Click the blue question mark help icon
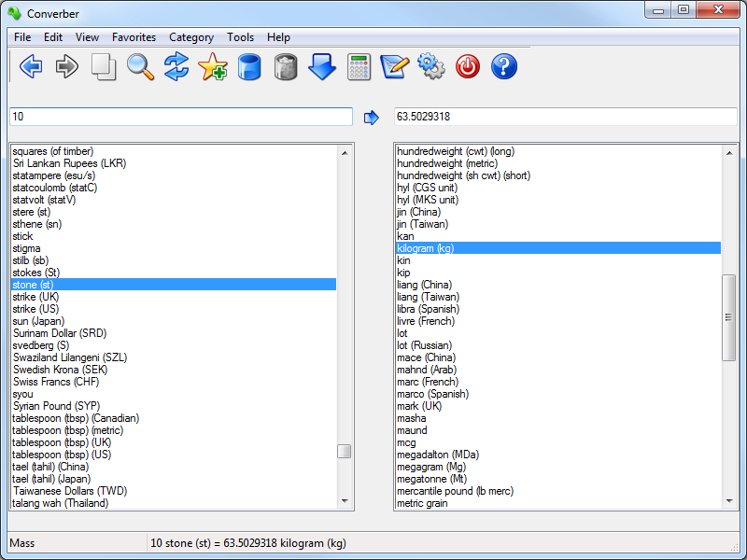 504,67
